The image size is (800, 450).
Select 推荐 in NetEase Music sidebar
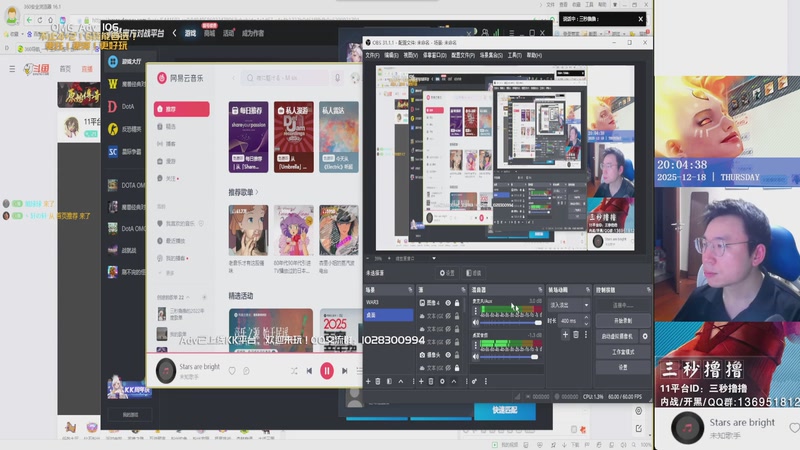click(x=182, y=109)
